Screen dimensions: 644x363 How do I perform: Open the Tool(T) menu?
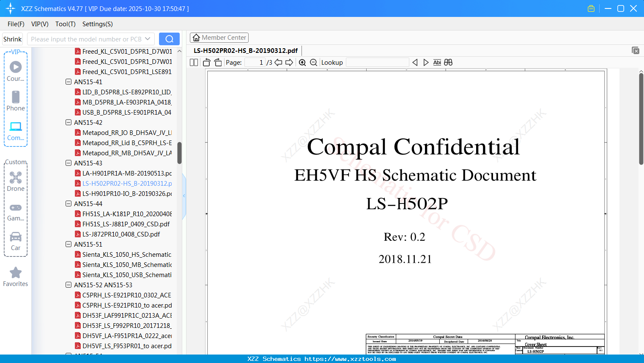click(x=66, y=24)
